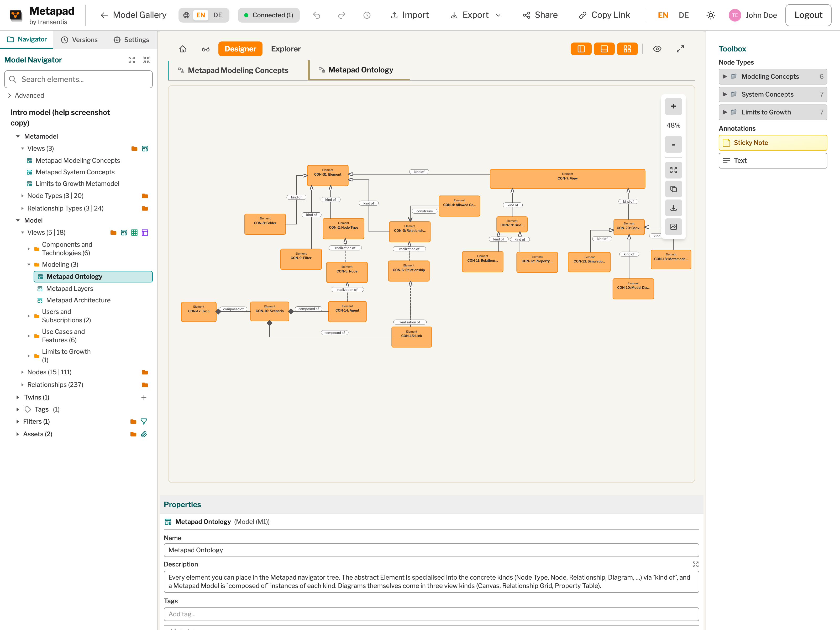Fit diagram to view in zoom panel
Screen dimensions: 840x630
pos(673,170)
